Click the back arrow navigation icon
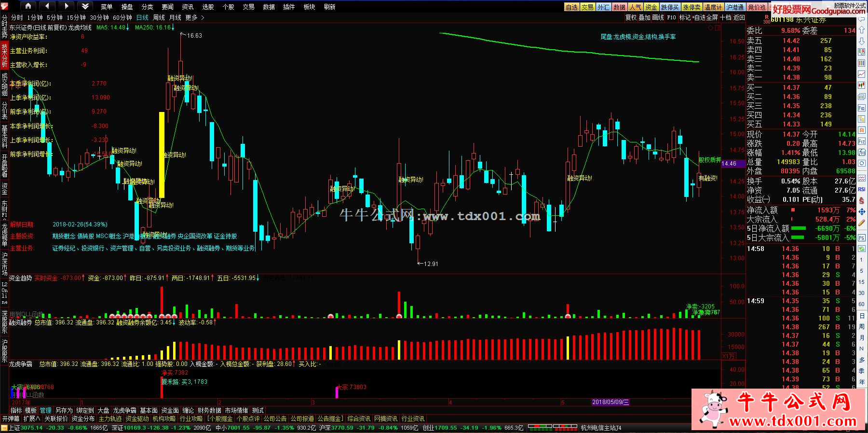868x433 pixels. [47, 6]
